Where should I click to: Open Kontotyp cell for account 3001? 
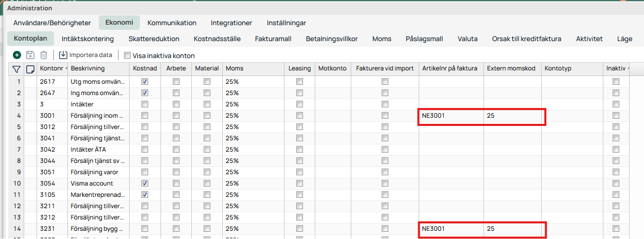pyautogui.click(x=572, y=116)
